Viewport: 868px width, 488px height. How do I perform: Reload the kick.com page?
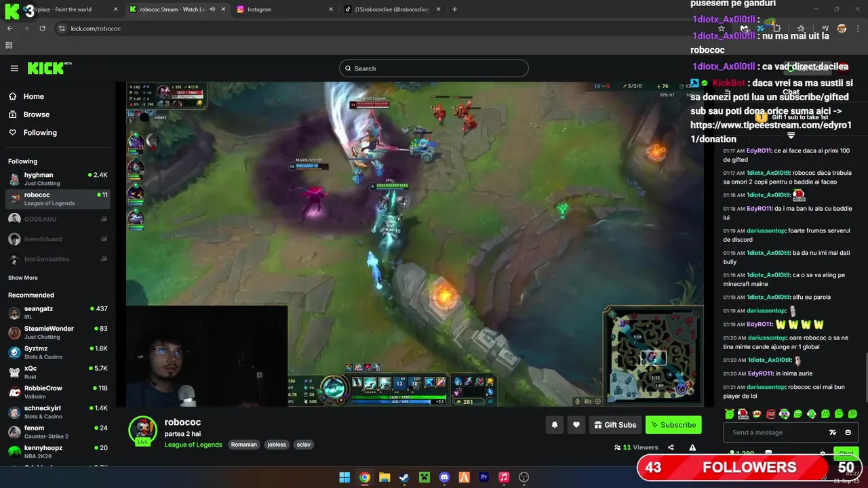coord(42,28)
